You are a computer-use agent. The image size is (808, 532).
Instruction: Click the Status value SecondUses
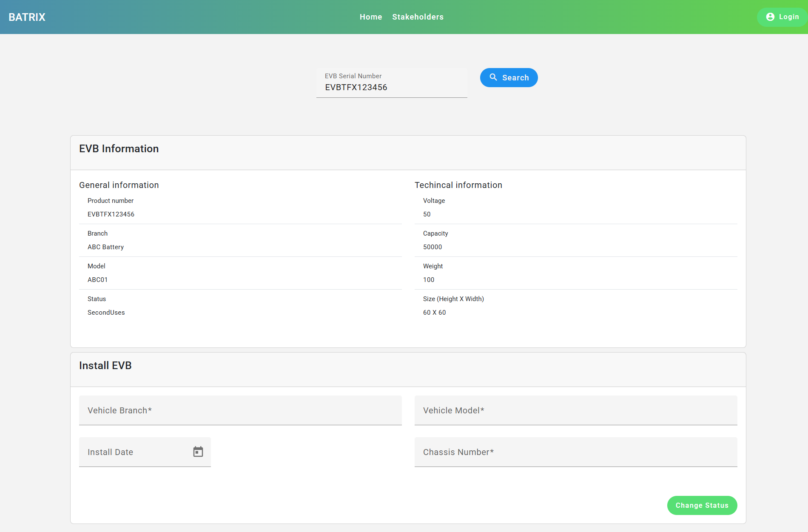tap(106, 313)
